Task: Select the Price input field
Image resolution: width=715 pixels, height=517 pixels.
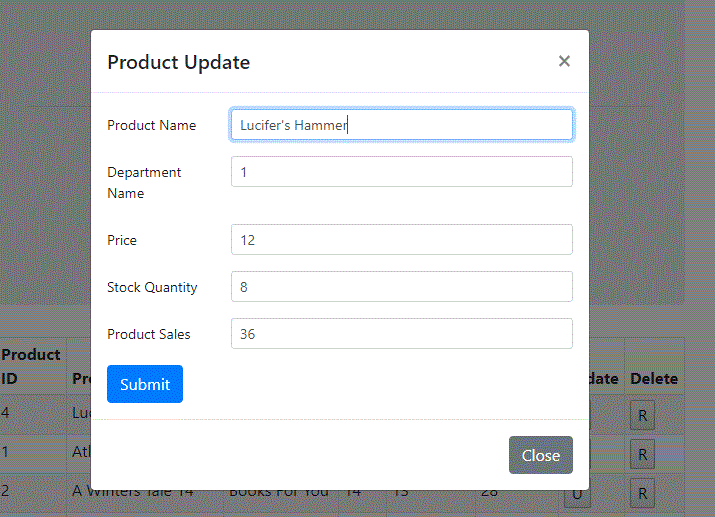Action: pos(402,240)
